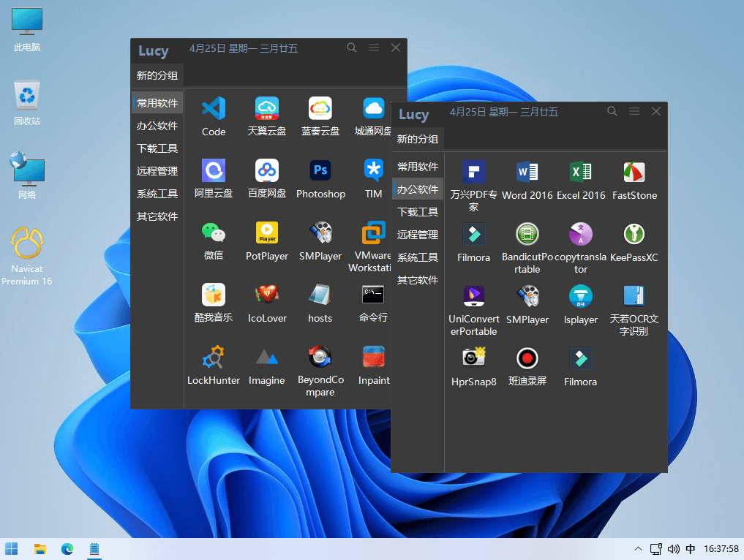This screenshot has width=744, height=560.
Task: Open 新的分组 tab in right Lucy window
Action: coord(418,139)
